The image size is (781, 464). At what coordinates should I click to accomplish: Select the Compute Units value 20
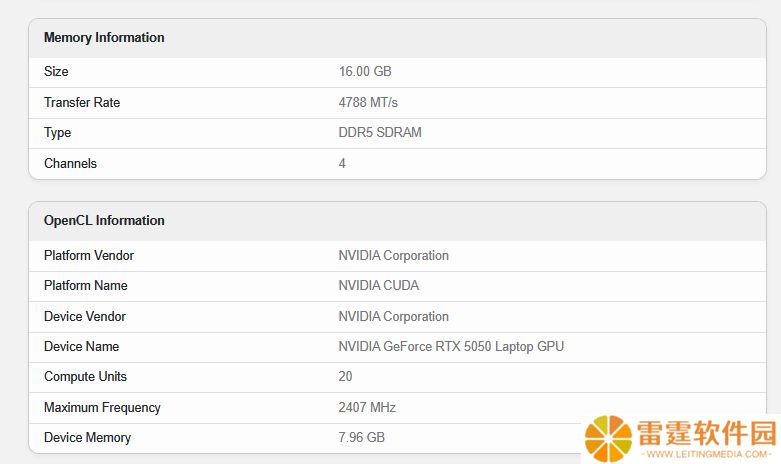tap(345, 376)
